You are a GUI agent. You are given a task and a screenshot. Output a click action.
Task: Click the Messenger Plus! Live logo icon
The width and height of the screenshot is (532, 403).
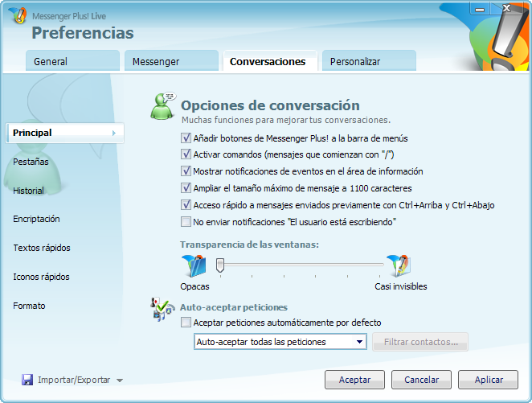[16, 15]
